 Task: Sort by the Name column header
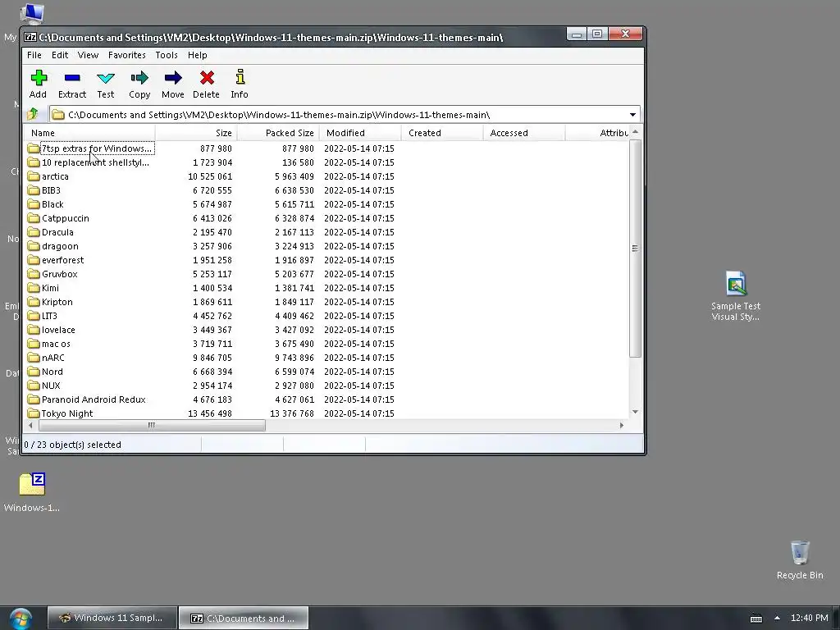pos(89,133)
